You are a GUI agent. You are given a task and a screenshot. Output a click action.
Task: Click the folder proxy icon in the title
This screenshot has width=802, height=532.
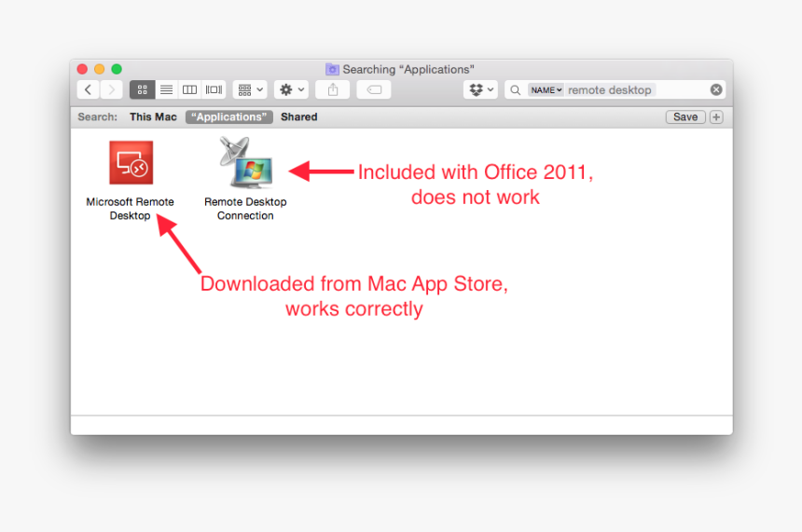tap(333, 69)
